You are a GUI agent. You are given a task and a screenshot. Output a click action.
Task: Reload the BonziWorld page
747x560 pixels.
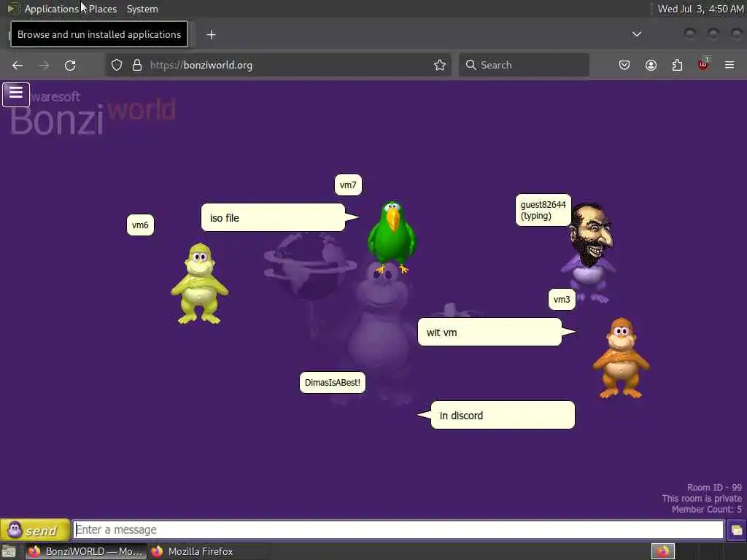tap(70, 65)
